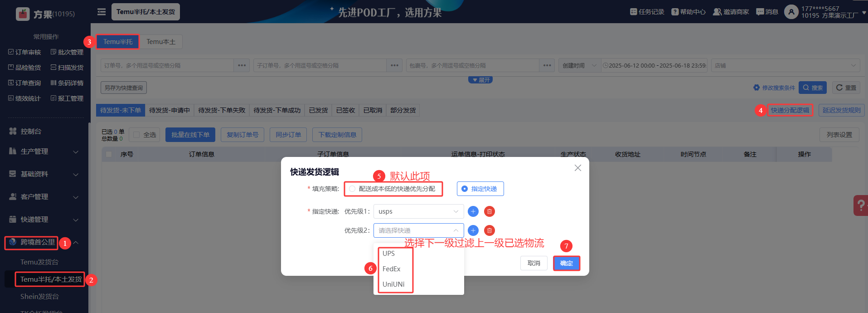
Task: Open 报工管理 shortcut
Action: coord(67,98)
